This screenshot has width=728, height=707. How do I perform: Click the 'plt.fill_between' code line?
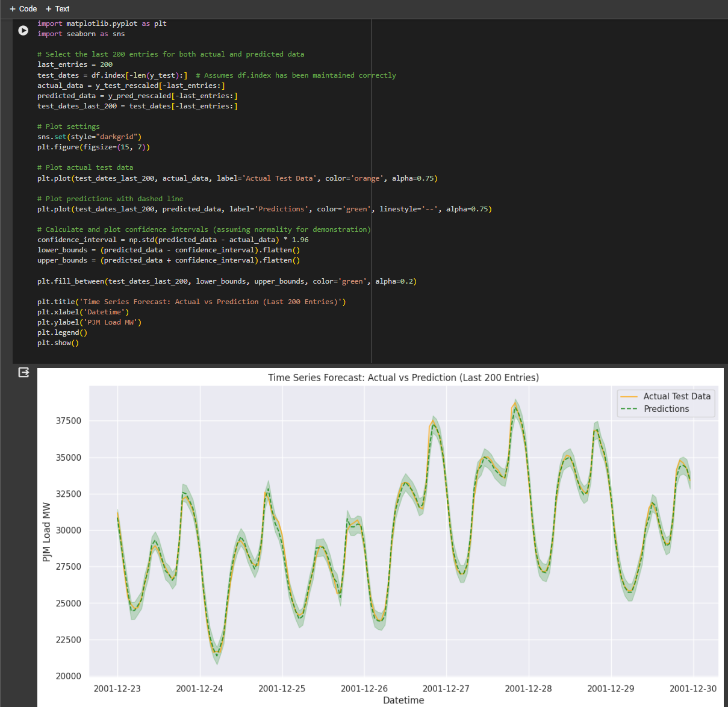coord(227,281)
